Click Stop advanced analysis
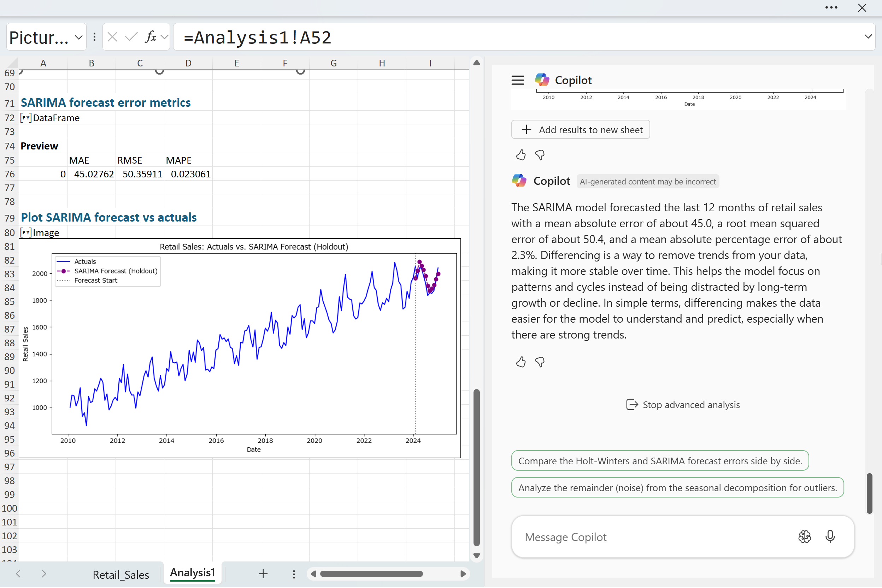This screenshot has height=588, width=882. click(x=683, y=405)
